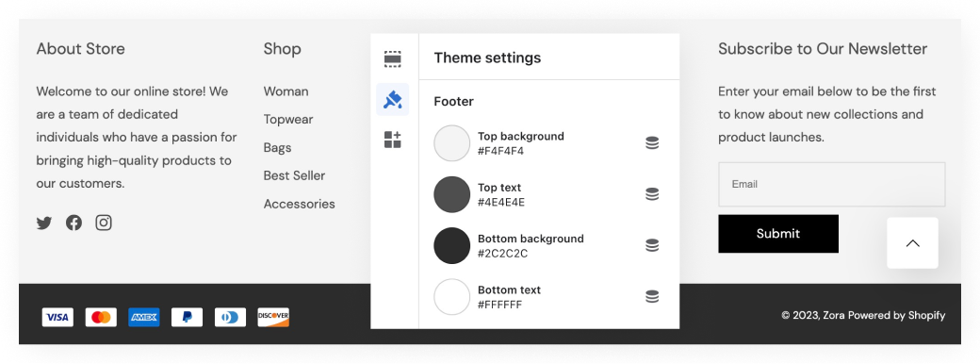
Task: Pick the Bottom text white swatch
Action: click(452, 297)
